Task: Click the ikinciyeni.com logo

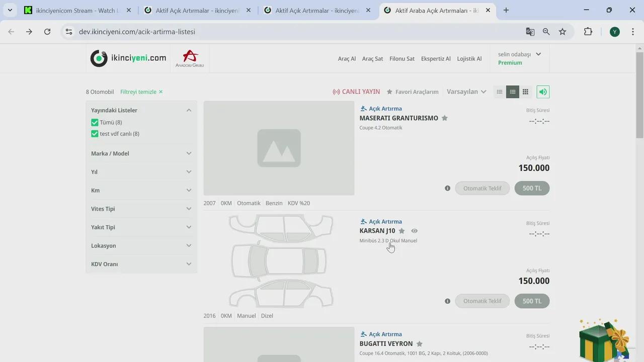Action: click(x=128, y=58)
